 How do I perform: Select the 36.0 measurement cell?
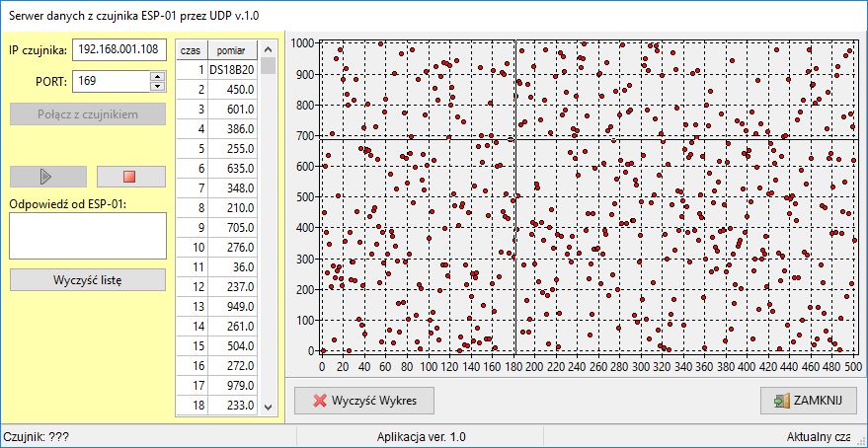click(232, 267)
